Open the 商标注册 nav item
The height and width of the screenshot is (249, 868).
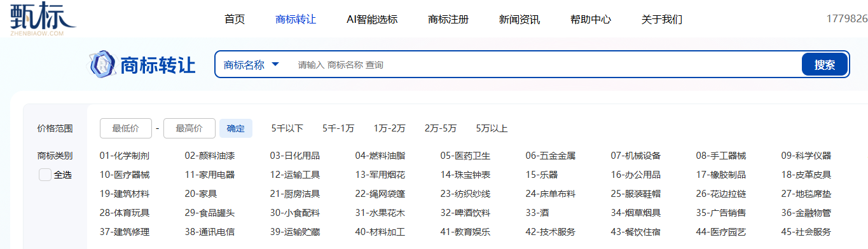[x=448, y=19]
